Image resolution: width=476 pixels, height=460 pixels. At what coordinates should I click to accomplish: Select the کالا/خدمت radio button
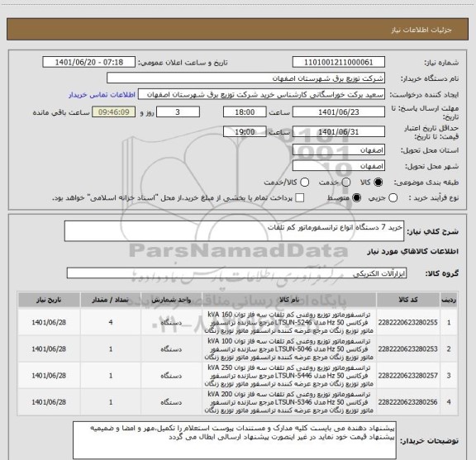[304, 183]
